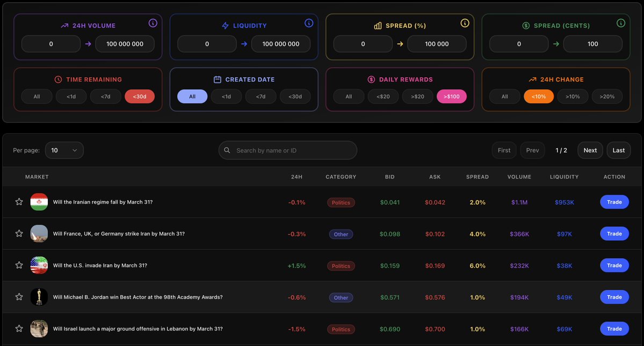The height and width of the screenshot is (346, 644).
Task: Open the 24H Volume info icon
Action: [153, 23]
